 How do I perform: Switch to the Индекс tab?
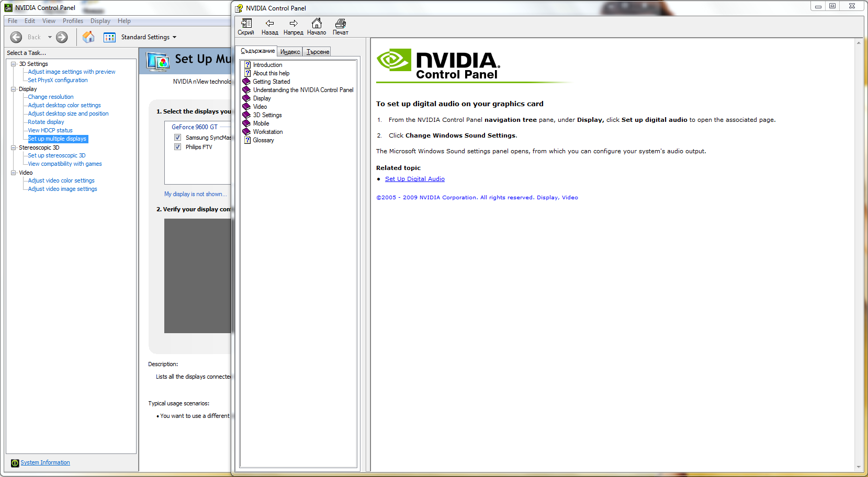click(290, 52)
